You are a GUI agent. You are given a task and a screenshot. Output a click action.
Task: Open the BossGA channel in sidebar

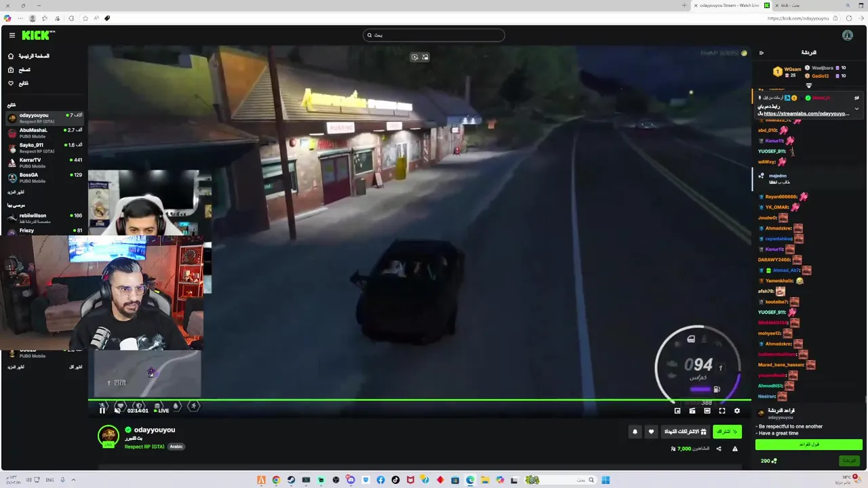44,178
